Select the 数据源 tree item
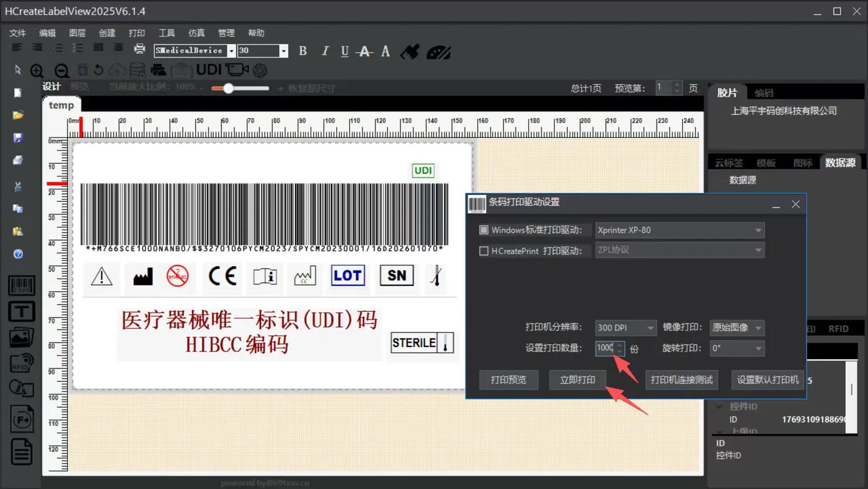The height and width of the screenshot is (489, 868). coord(743,180)
